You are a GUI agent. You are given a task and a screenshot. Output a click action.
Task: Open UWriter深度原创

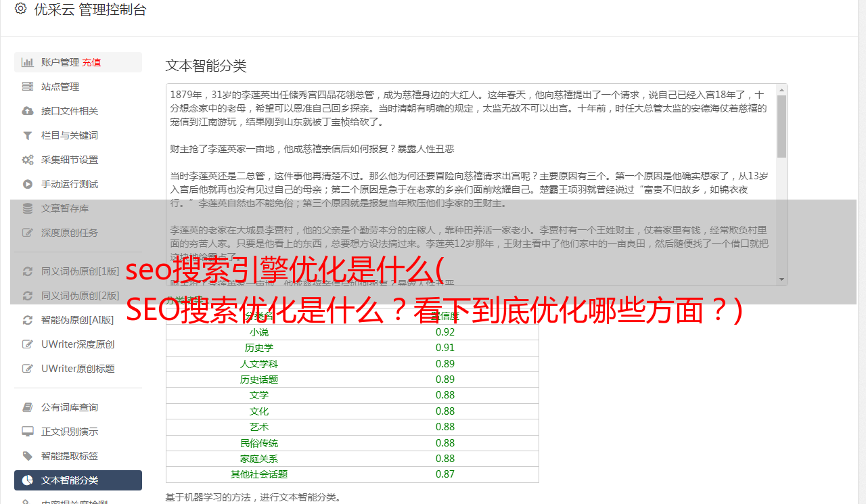(78, 344)
